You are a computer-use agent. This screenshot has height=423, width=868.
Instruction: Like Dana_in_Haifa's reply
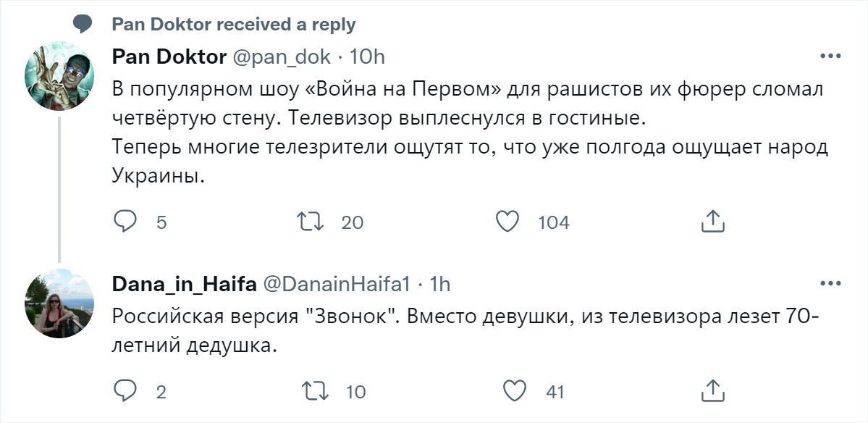[514, 391]
